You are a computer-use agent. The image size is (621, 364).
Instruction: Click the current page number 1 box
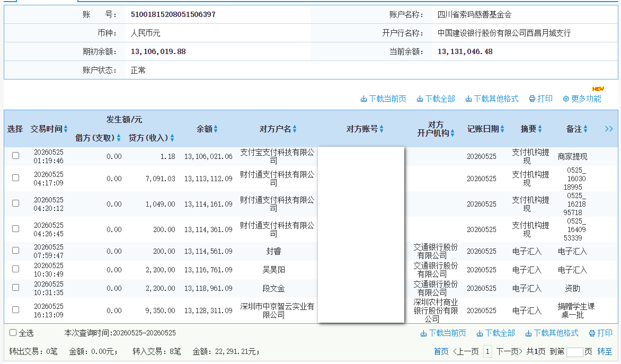(x=487, y=351)
